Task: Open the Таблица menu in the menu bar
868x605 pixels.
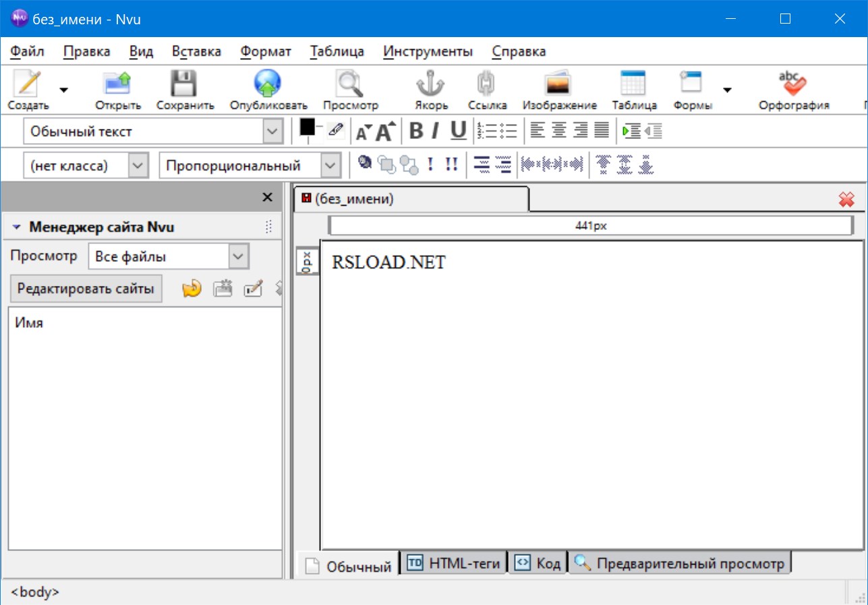Action: coord(337,51)
